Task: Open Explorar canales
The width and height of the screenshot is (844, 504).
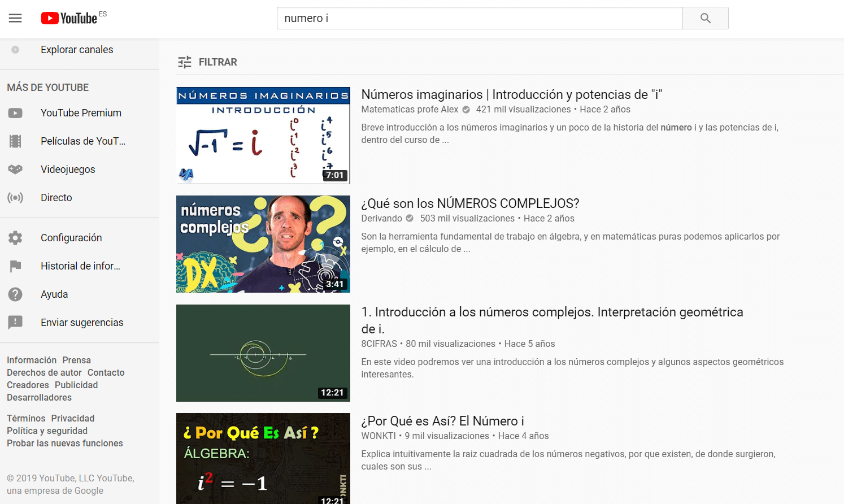Action: [77, 50]
